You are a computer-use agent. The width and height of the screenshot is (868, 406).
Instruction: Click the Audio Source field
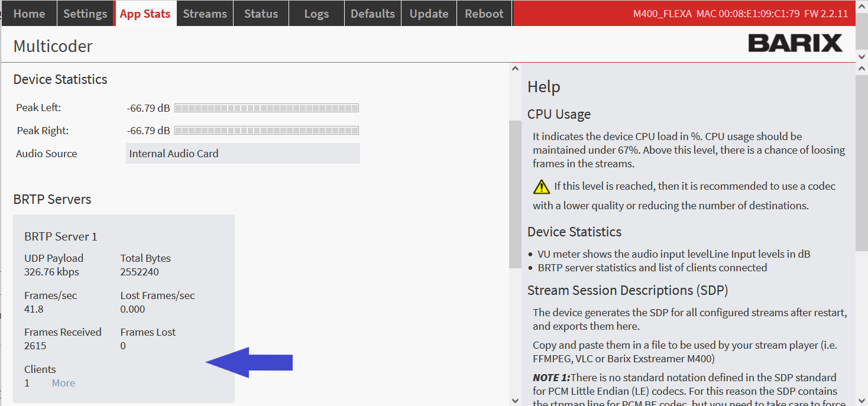click(x=242, y=154)
